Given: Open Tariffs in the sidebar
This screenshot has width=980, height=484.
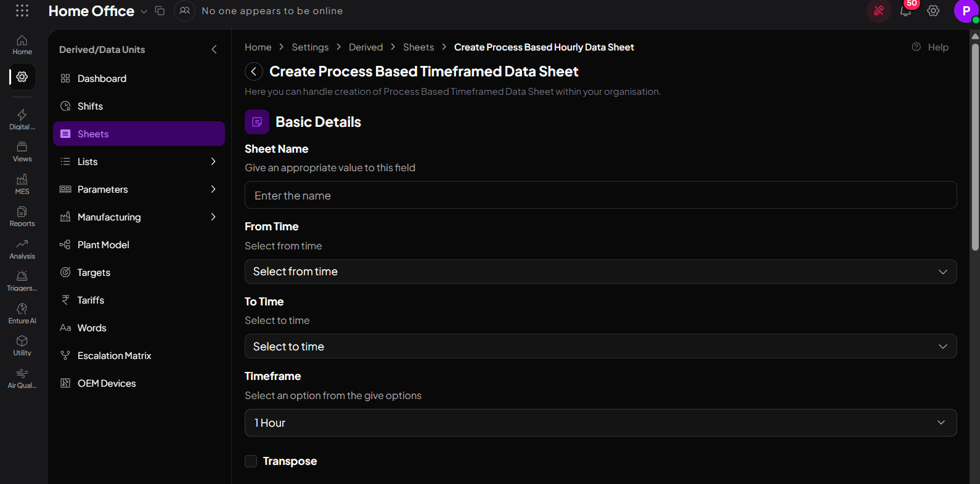Looking at the screenshot, I should pos(139,300).
